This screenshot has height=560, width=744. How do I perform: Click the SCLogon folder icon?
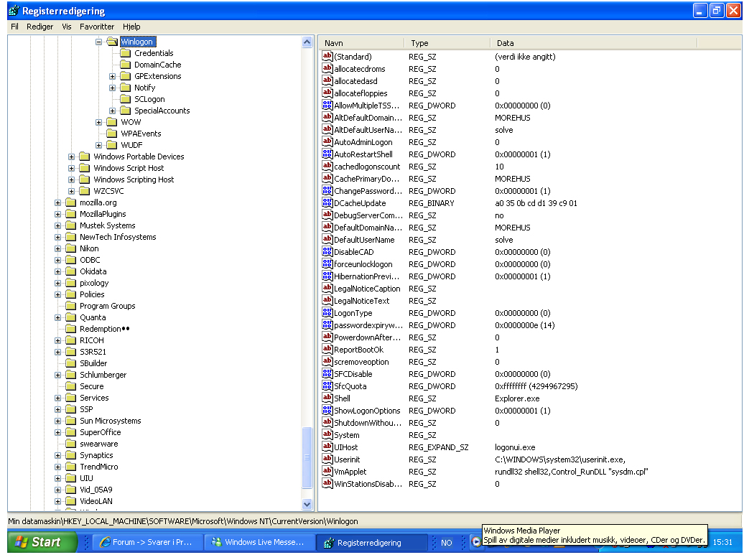click(125, 99)
